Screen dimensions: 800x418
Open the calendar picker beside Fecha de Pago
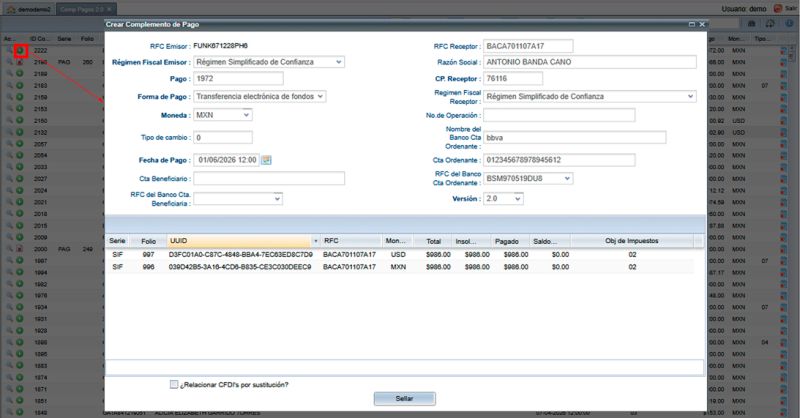click(266, 160)
